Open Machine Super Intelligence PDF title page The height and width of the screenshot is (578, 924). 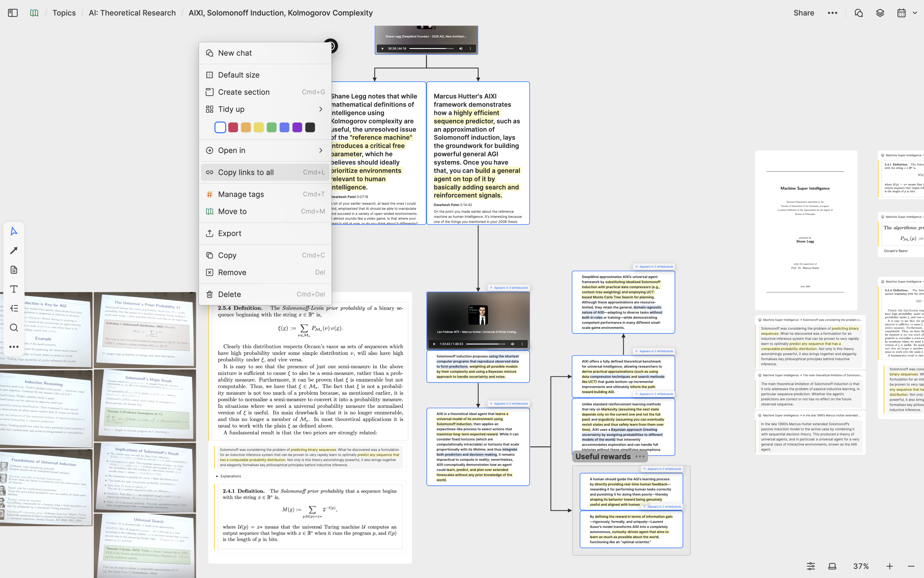tap(806, 230)
